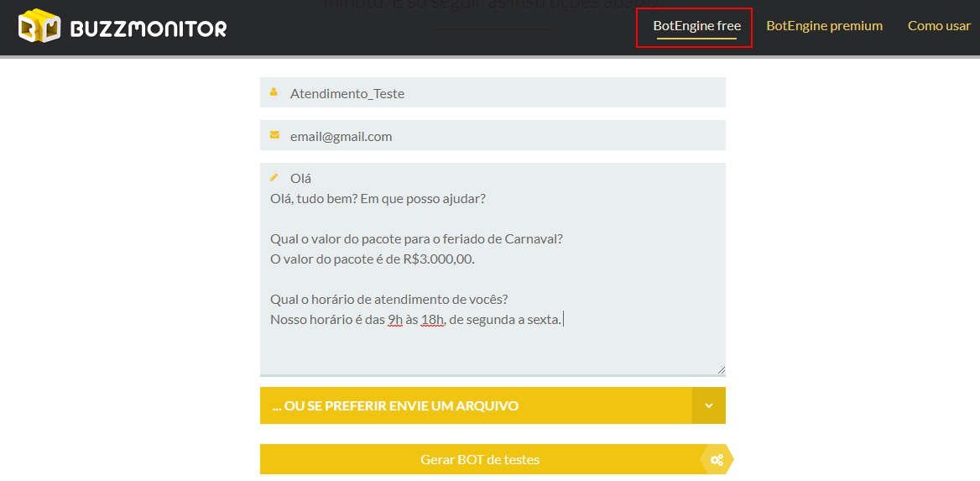The width and height of the screenshot is (980, 481).
Task: Grab the text area resize handle
Action: click(x=721, y=369)
